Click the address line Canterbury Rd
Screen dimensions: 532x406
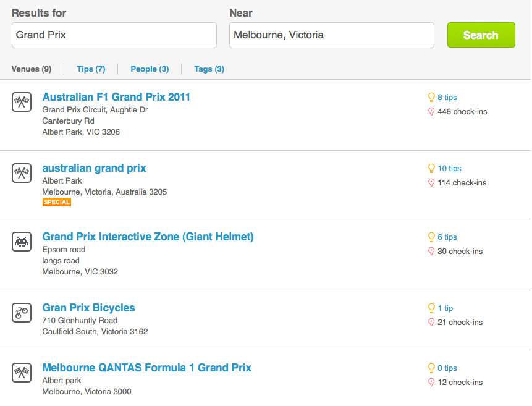pos(68,121)
